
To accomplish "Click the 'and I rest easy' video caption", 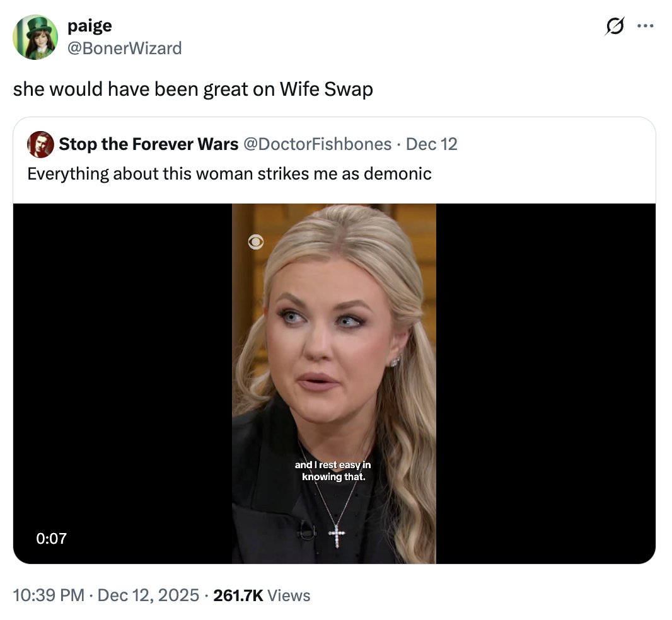I will [x=333, y=471].
